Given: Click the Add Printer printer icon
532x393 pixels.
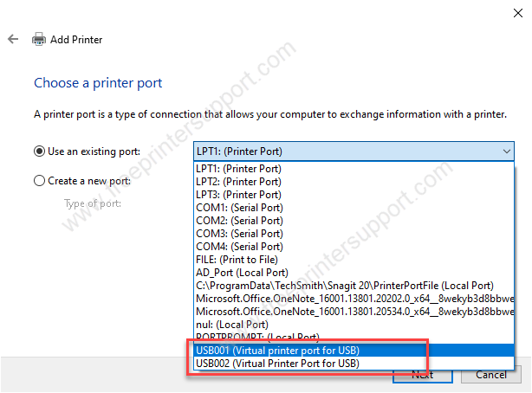Looking at the screenshot, I should click(x=39, y=39).
